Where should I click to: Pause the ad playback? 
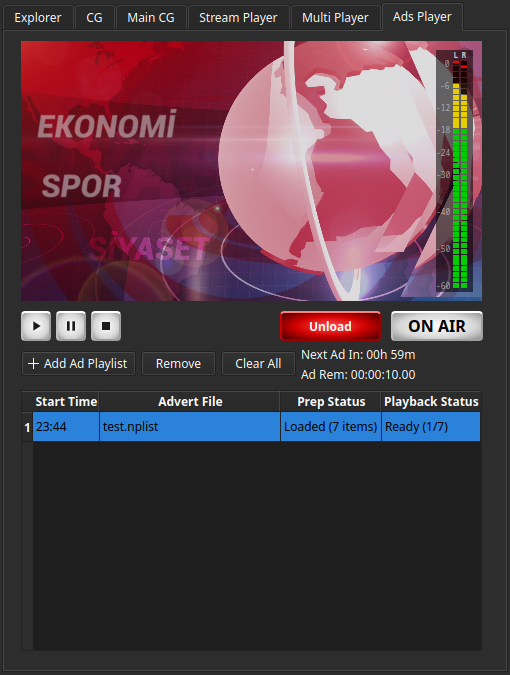pyautogui.click(x=71, y=326)
